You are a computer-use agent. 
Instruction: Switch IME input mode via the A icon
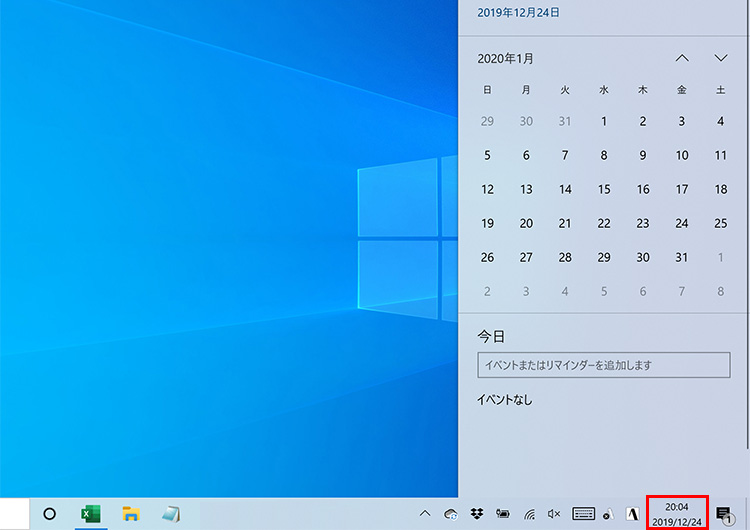[x=632, y=514]
